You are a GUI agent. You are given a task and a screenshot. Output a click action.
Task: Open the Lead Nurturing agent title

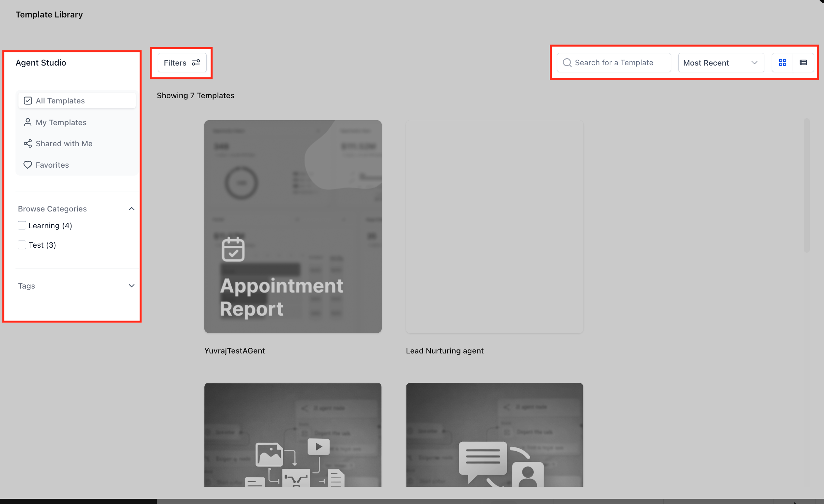pyautogui.click(x=444, y=350)
